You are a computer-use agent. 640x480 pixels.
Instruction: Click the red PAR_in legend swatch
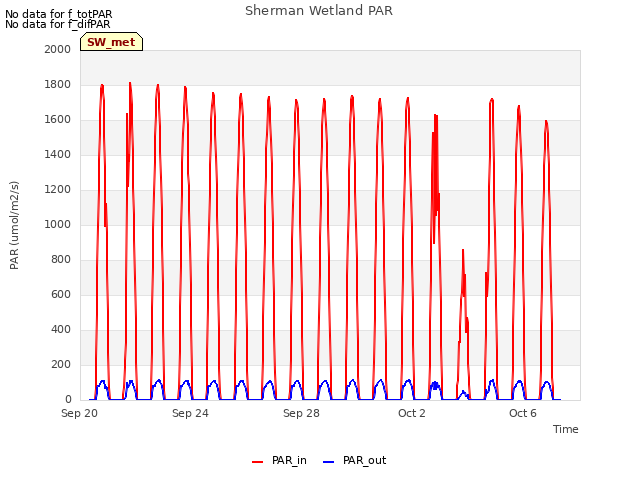(x=258, y=462)
